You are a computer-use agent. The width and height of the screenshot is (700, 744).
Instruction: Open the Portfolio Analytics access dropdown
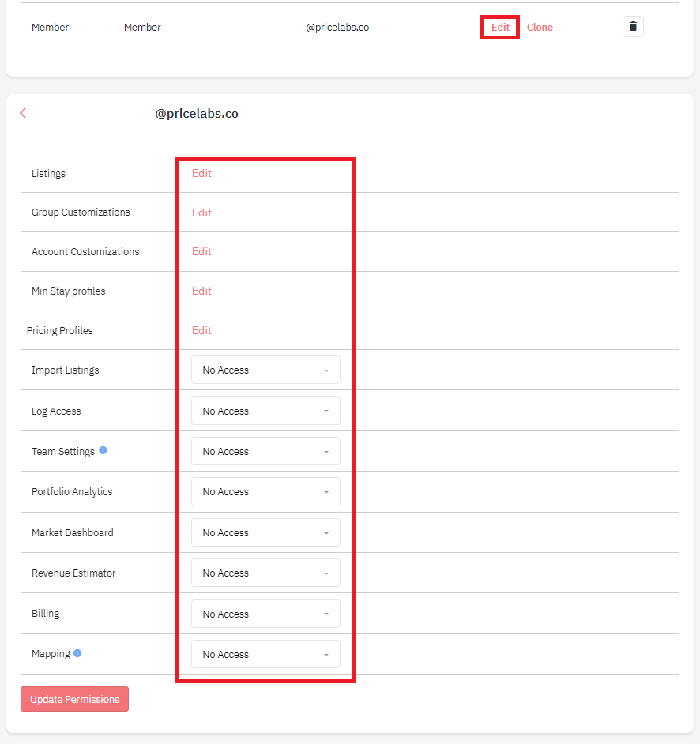click(x=265, y=492)
